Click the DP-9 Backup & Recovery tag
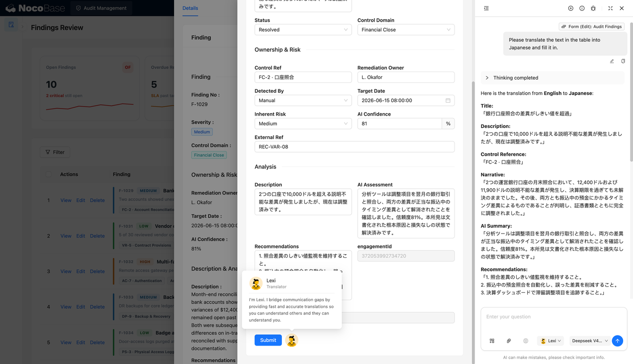Image resolution: width=633 pixels, height=364 pixels. 146,317
